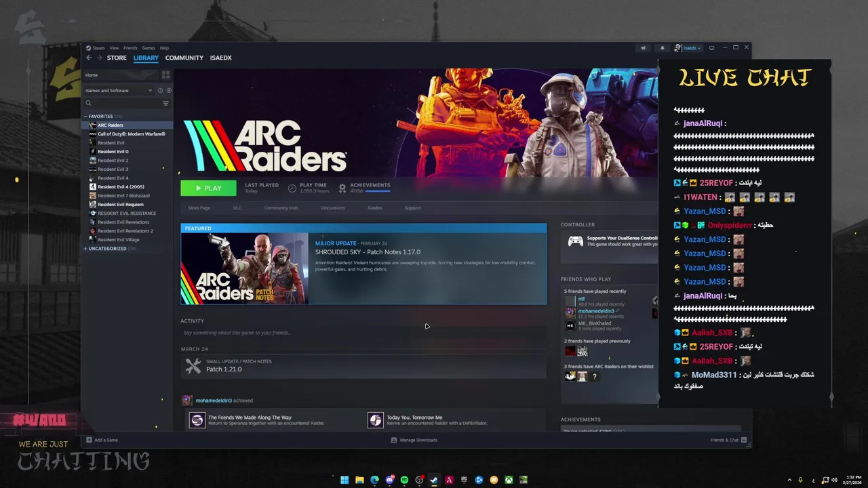Open the Today You, Tomorrow Me achievement icon
The width and height of the screenshot is (868, 488).
375,420
